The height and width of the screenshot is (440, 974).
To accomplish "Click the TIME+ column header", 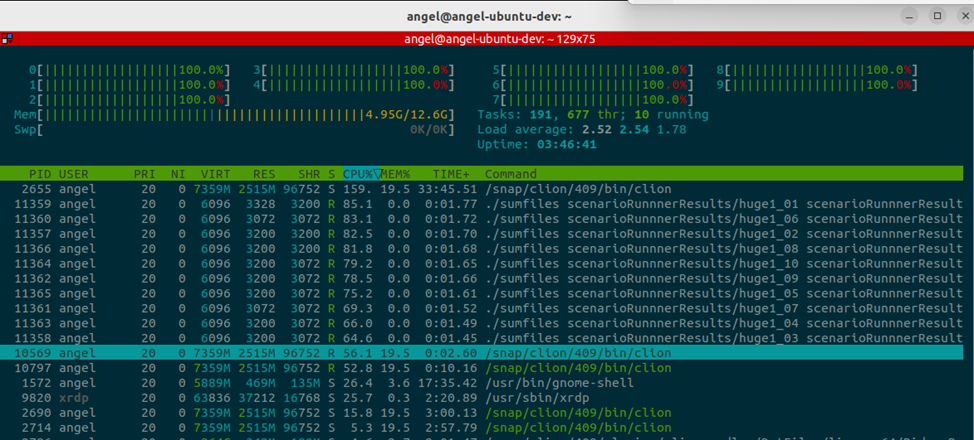I will (451, 174).
